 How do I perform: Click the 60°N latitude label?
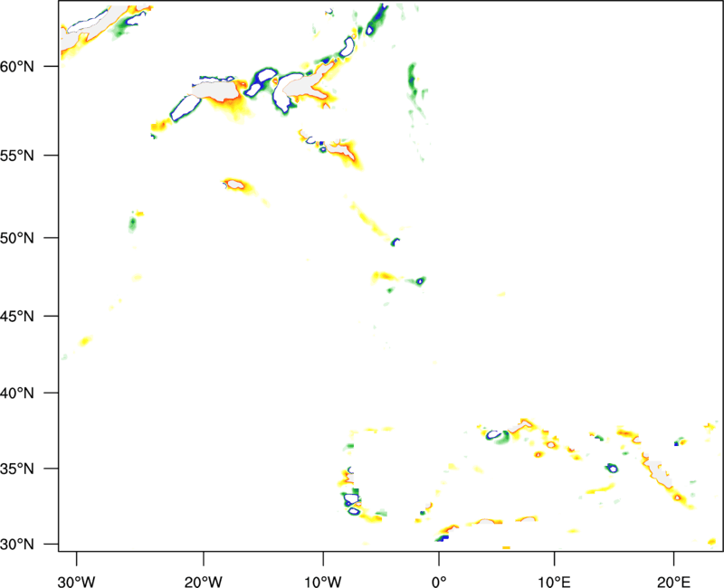click(16, 66)
